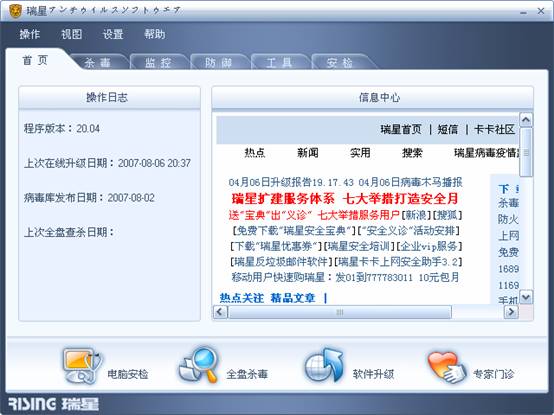
Task: Click the 精品文章 link
Action: (x=293, y=298)
